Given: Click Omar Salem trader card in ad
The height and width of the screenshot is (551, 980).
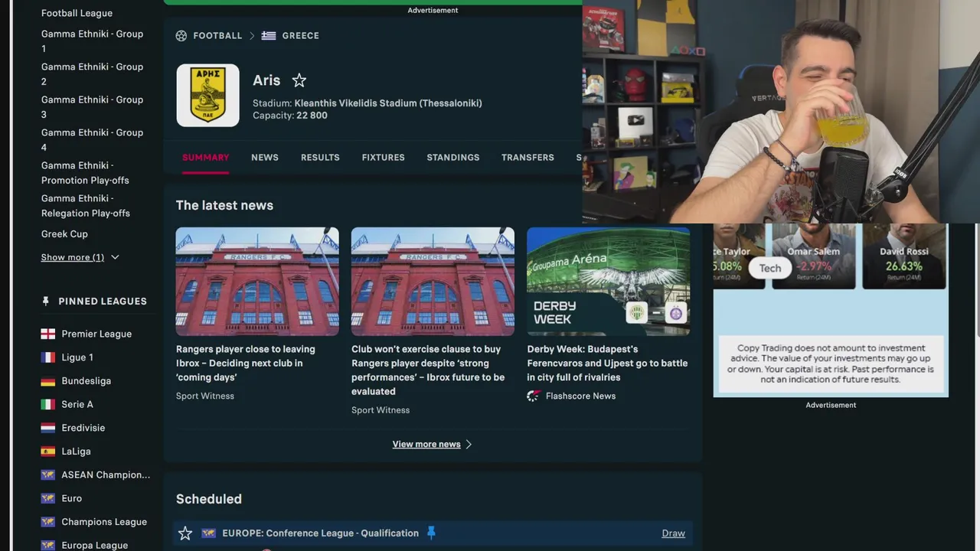Looking at the screenshot, I should tap(813, 256).
